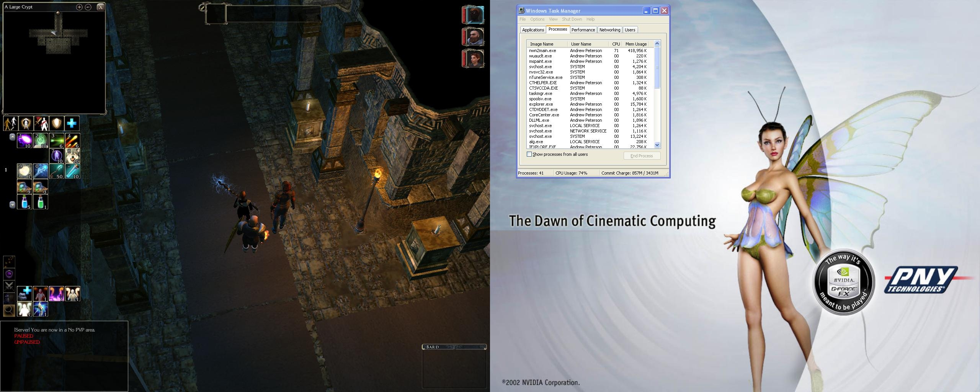Select the top hooded character portrait
The image size is (980, 392).
(x=475, y=15)
